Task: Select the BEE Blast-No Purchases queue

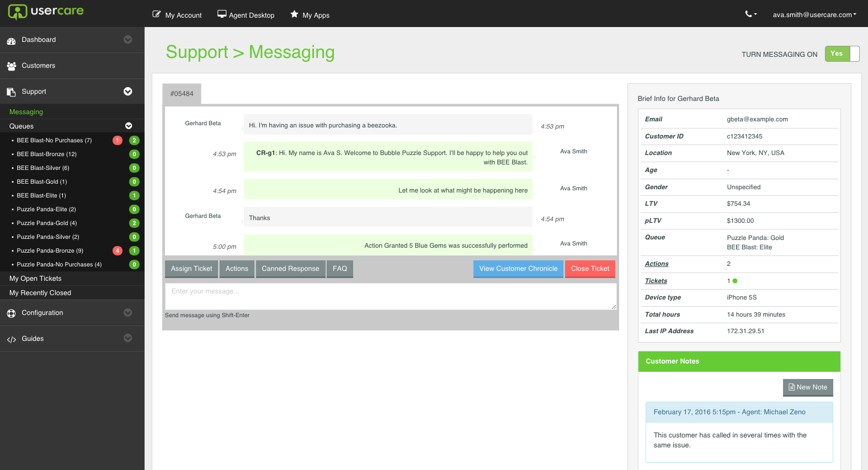Action: 54,141
